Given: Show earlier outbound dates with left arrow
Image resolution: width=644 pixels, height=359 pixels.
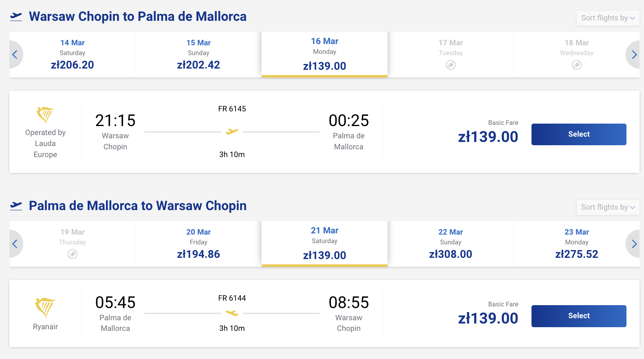Looking at the screenshot, I should coord(15,55).
